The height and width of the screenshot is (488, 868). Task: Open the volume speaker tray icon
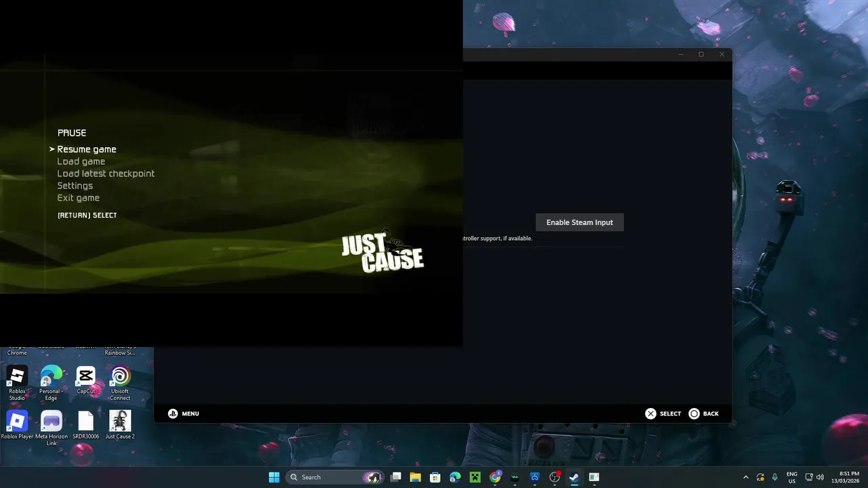(820, 477)
